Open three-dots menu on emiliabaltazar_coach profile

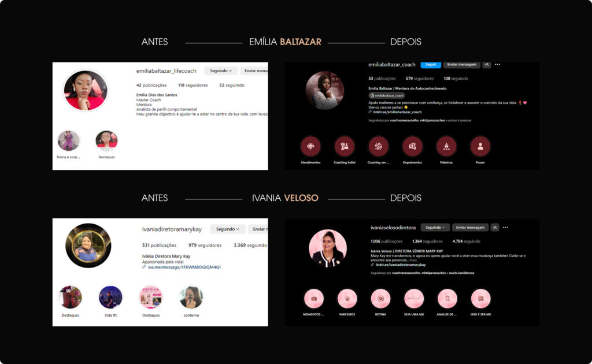pos(498,65)
